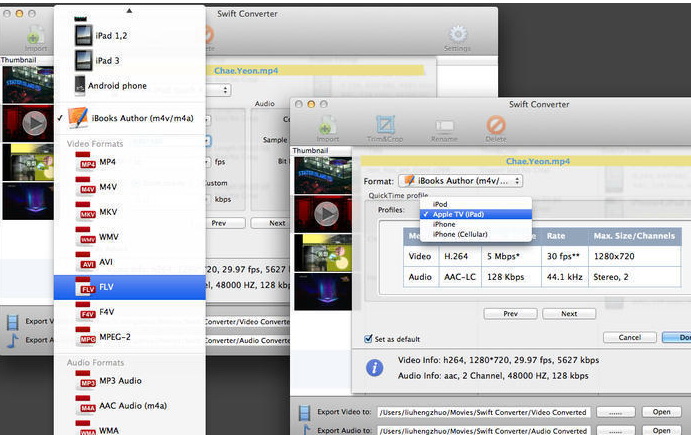Select MPEG-2 video format
The height and width of the screenshot is (435, 691).
[130, 337]
